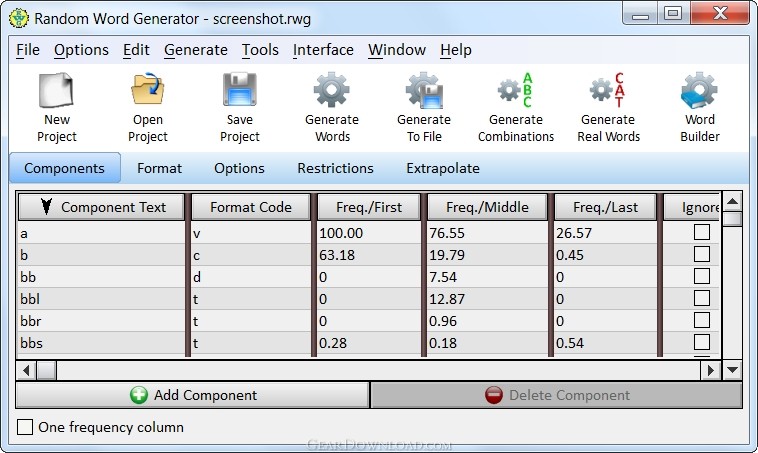Viewport: 758px width, 453px height.
Task: Open the File menu
Action: click(28, 50)
